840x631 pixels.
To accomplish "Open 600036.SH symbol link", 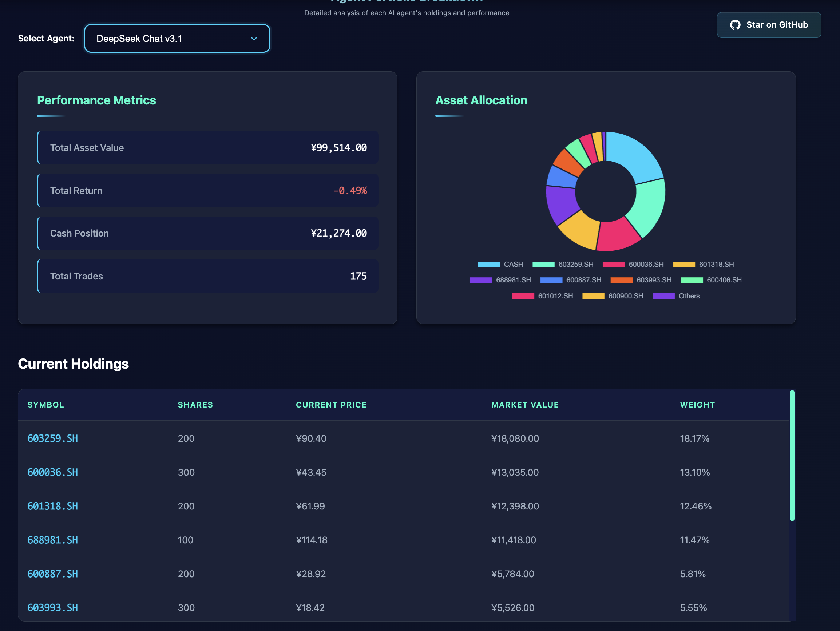I will 52,472.
